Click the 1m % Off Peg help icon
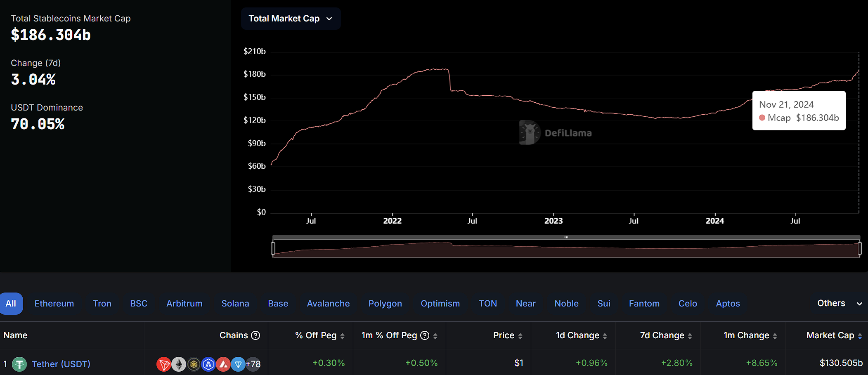Screen dimensions: 868x375 425,335
